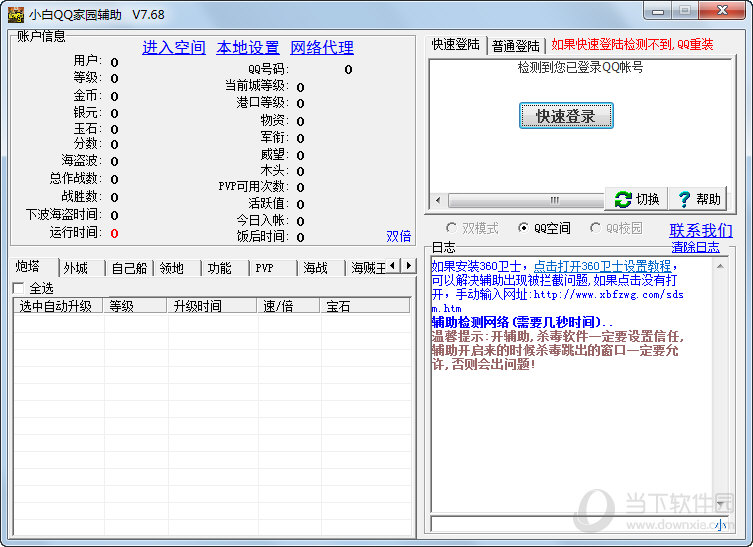Open the 点击打开360卫士设置教程 link

pos(602,266)
